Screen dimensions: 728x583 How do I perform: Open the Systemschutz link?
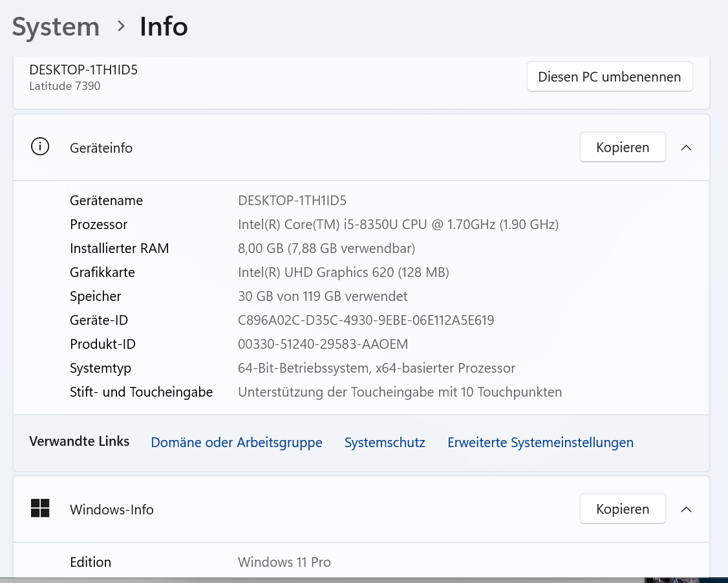pyautogui.click(x=385, y=443)
